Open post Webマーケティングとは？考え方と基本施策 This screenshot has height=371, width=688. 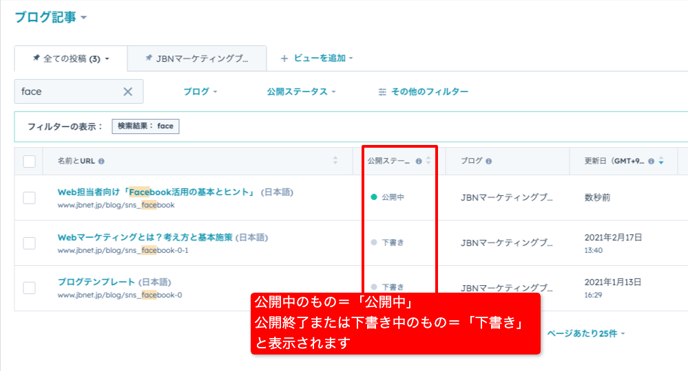click(145, 237)
